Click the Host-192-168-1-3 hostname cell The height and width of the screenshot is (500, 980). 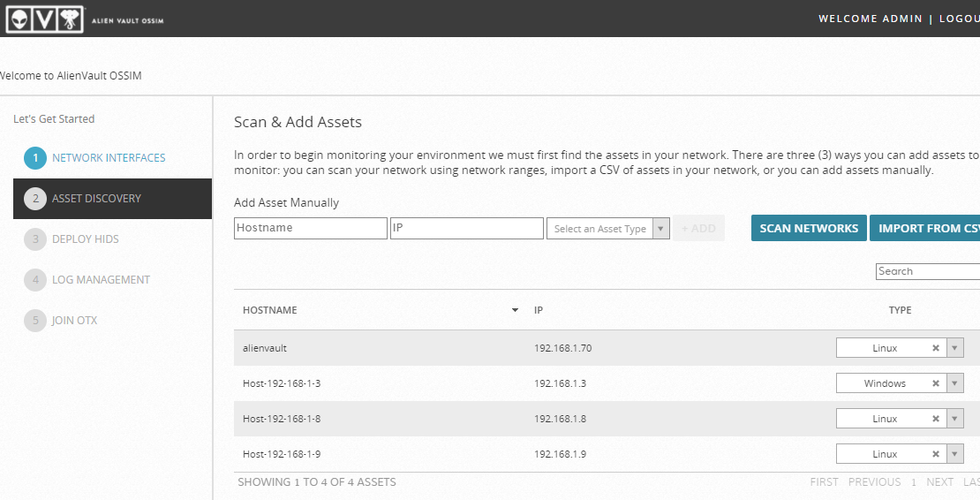pos(282,383)
